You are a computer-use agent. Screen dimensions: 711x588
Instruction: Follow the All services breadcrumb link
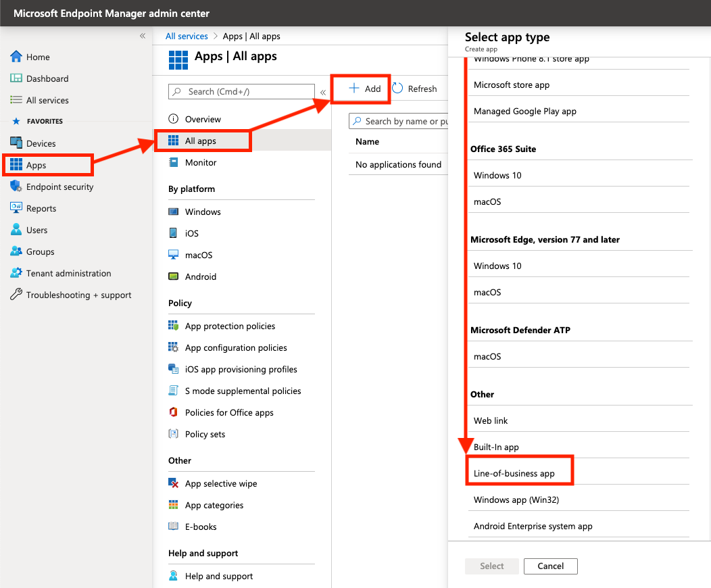187,36
